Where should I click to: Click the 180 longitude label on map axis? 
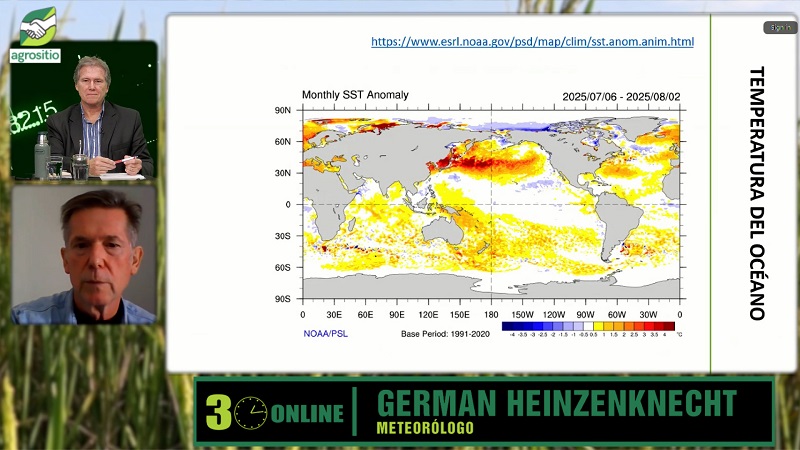(491, 314)
